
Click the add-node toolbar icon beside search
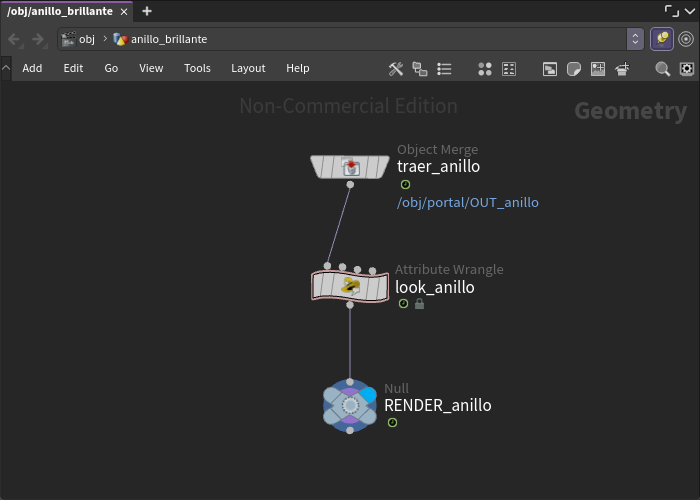(622, 69)
